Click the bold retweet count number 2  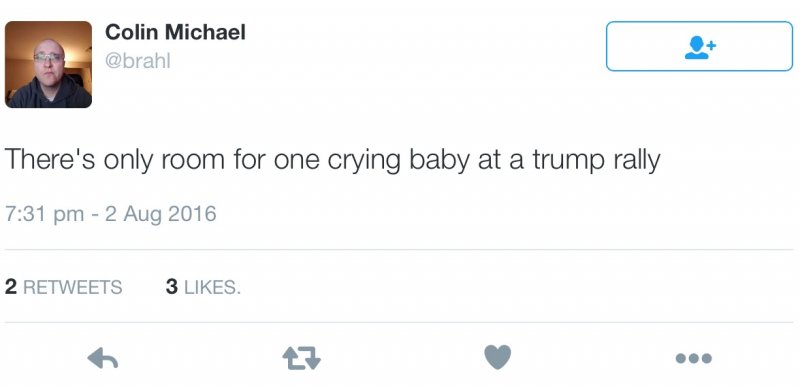tap(11, 287)
